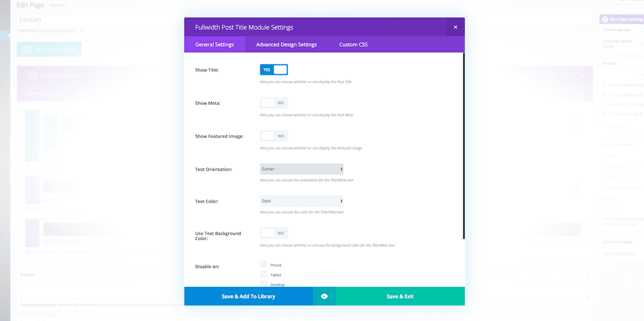
Task: Switch to Advanced Design Settings tab
Action: point(286,44)
